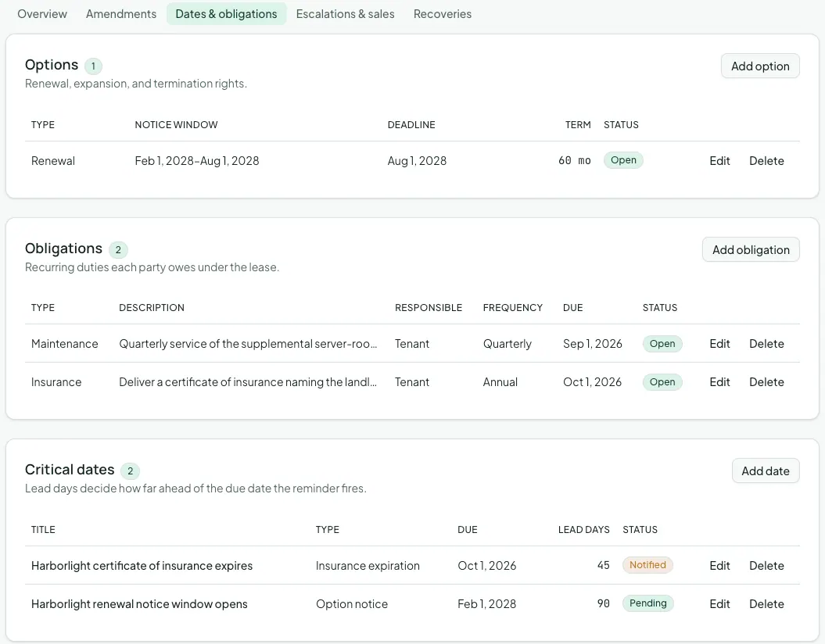Screen dimensions: 825x644
Task: Click the 'Feb 1, 2028' due date
Action: pyautogui.click(x=486, y=604)
